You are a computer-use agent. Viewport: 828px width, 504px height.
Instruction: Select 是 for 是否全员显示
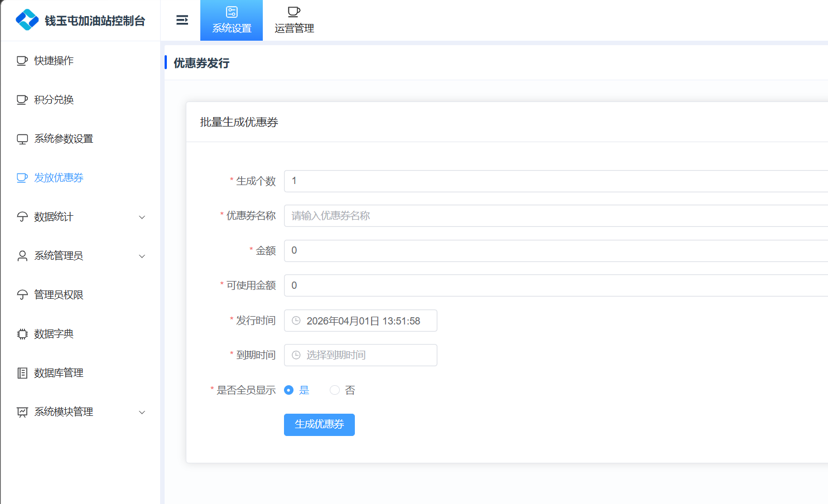coord(289,390)
